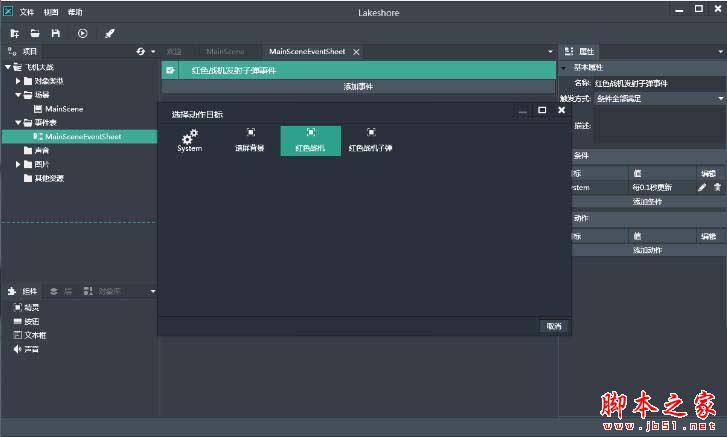Viewport: 727px width, 437px height.
Task: Select 红色战机子弹 sprite as action target
Action: pos(370,141)
